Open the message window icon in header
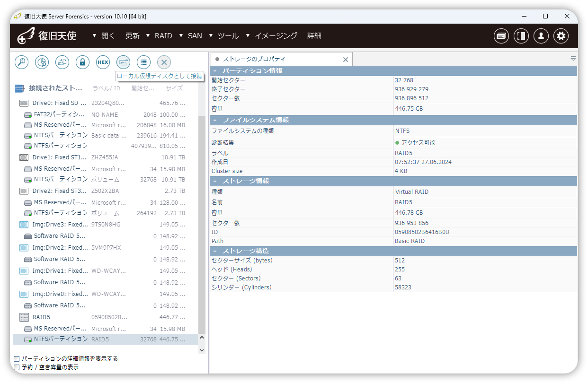Image resolution: width=588 pixels, height=383 pixels. pos(501,36)
